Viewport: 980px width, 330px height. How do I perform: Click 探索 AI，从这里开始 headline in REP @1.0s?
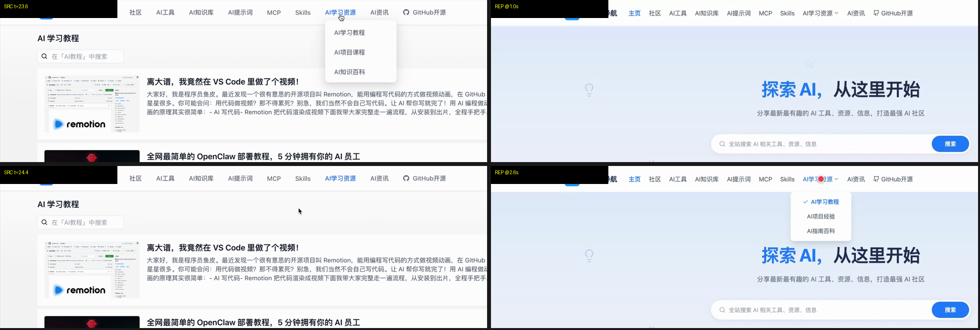841,90
